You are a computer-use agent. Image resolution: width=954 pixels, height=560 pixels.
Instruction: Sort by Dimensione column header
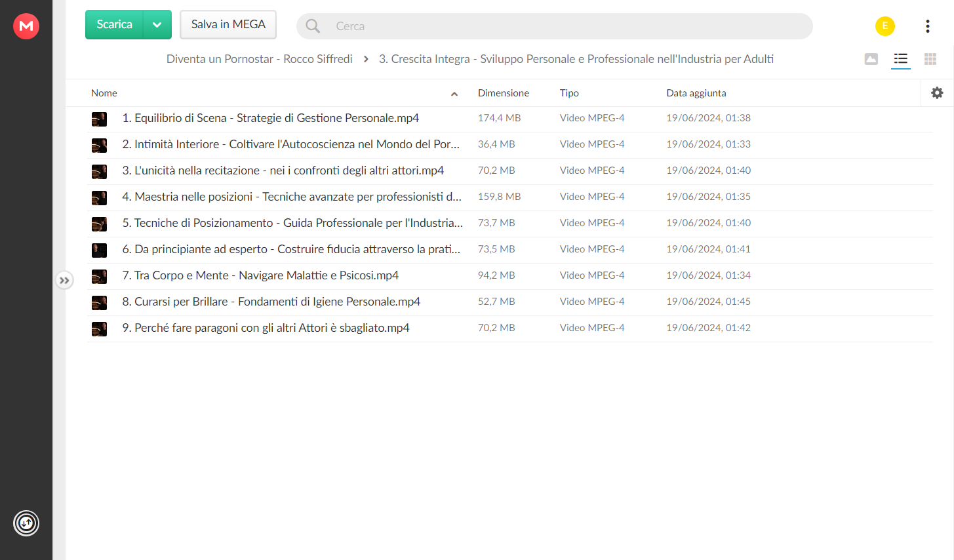[504, 93]
